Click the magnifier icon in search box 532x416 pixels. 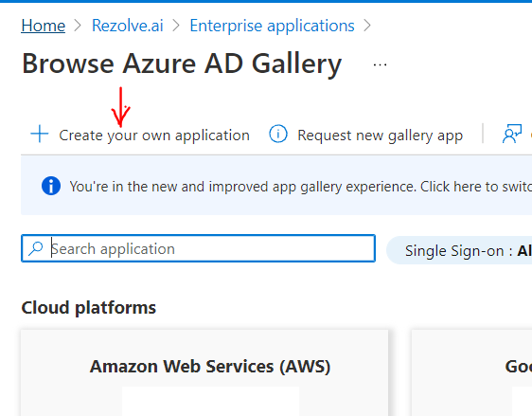36,248
